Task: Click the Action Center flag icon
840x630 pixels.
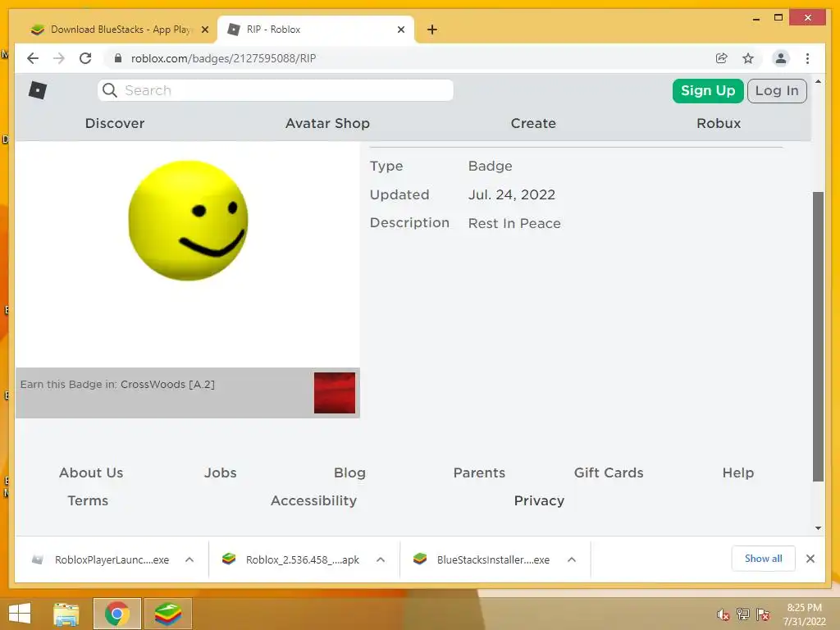Action: (763, 614)
